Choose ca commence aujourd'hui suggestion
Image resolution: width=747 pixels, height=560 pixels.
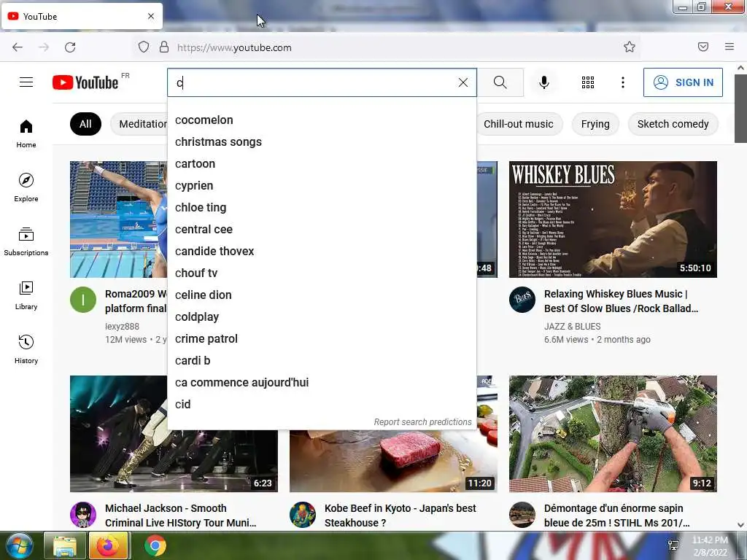(322, 383)
